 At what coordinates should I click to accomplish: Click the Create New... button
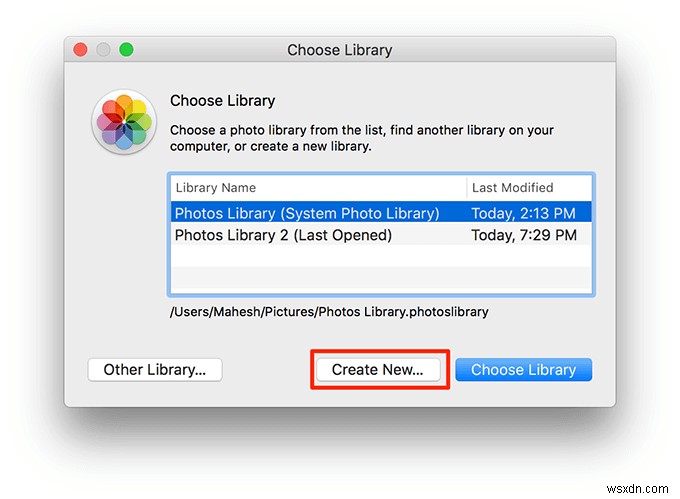tap(378, 370)
